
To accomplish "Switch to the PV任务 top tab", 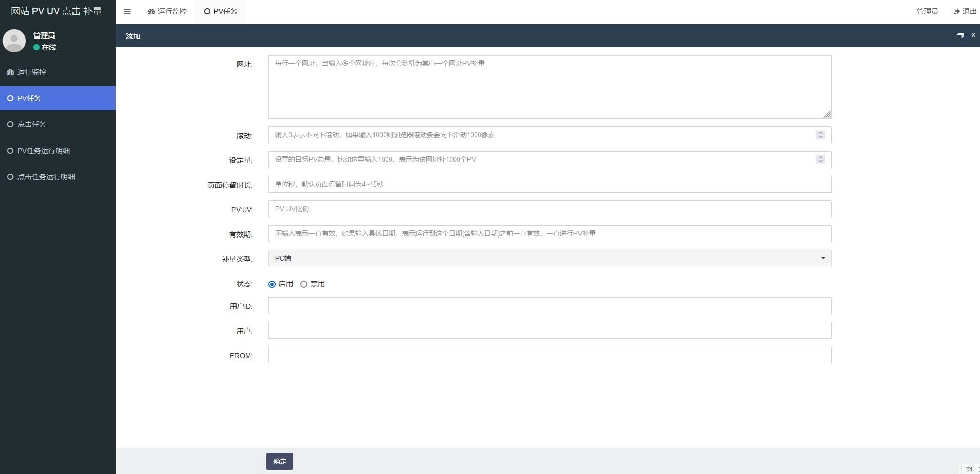I will [221, 11].
